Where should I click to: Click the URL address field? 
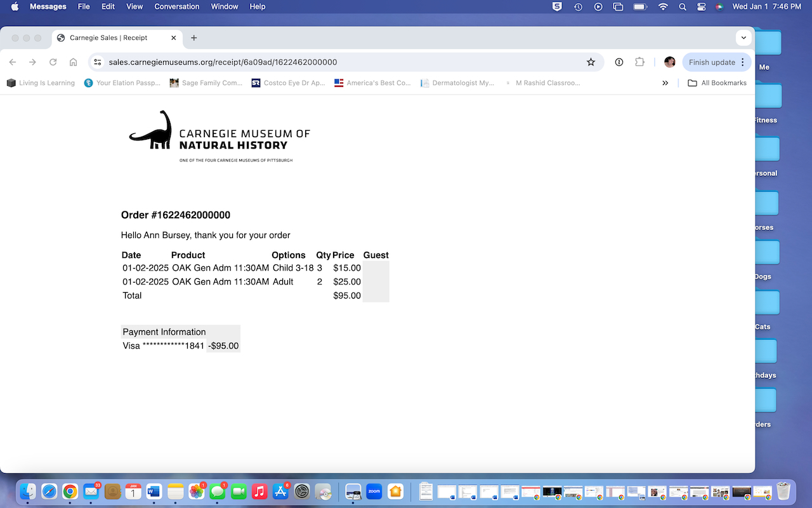tap(343, 62)
